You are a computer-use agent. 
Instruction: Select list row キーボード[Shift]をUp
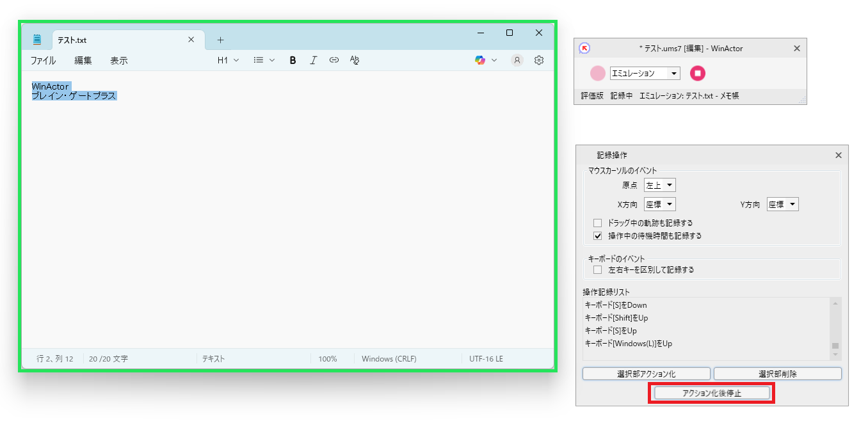pos(707,318)
